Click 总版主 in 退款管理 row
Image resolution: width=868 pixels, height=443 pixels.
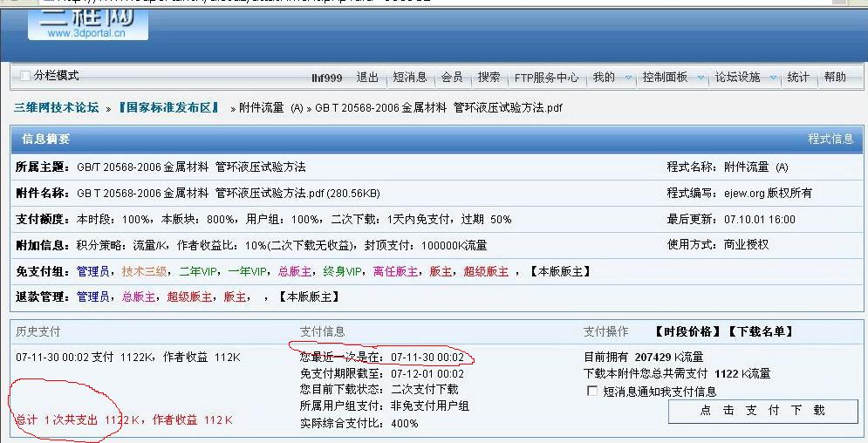[x=139, y=297]
